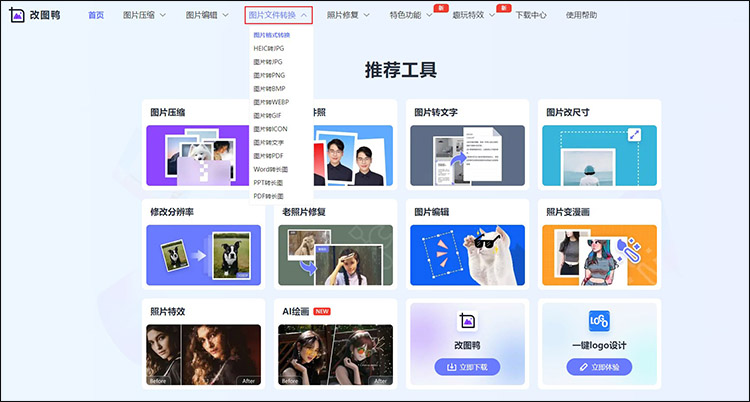Click the logo design icon above 立即体验
Viewport: 750px width, 402px height.
click(598, 321)
